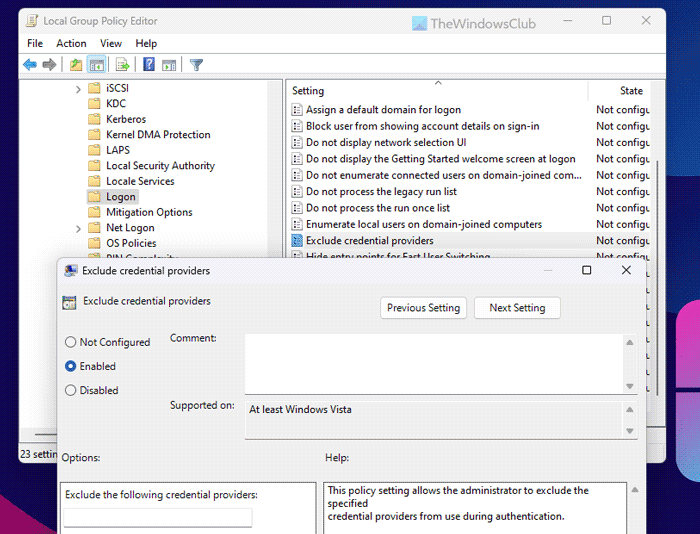The height and width of the screenshot is (534, 700).
Task: Click the Previous Setting button
Action: (423, 308)
